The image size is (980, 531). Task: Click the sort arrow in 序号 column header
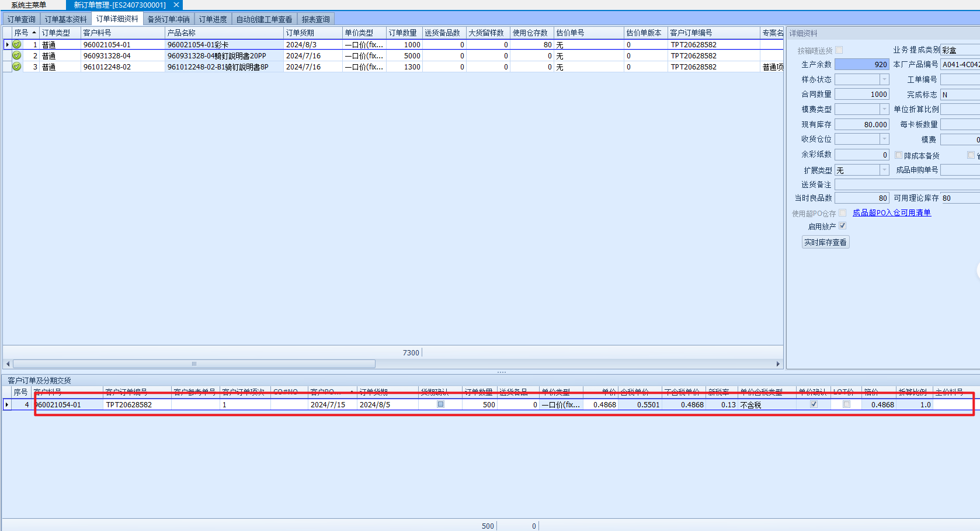pos(34,33)
